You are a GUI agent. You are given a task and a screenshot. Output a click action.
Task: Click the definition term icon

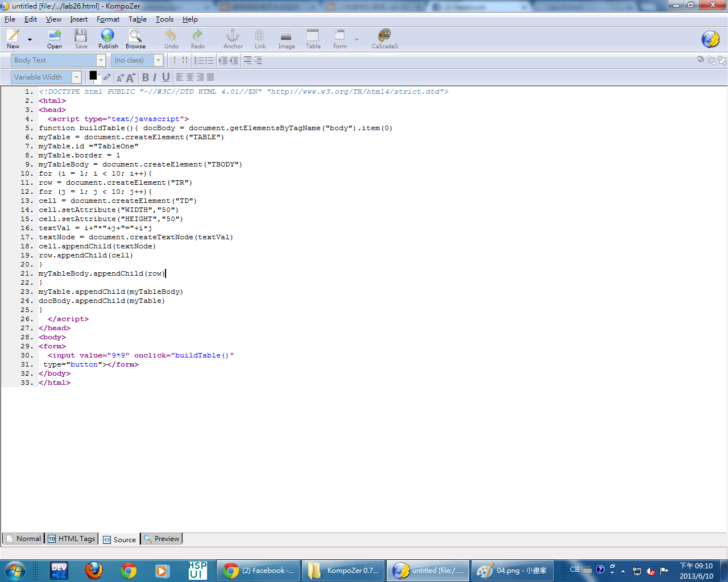point(247,60)
